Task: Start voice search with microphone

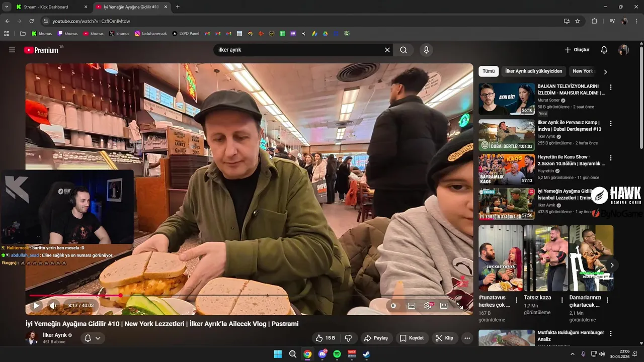Action: pos(426,50)
